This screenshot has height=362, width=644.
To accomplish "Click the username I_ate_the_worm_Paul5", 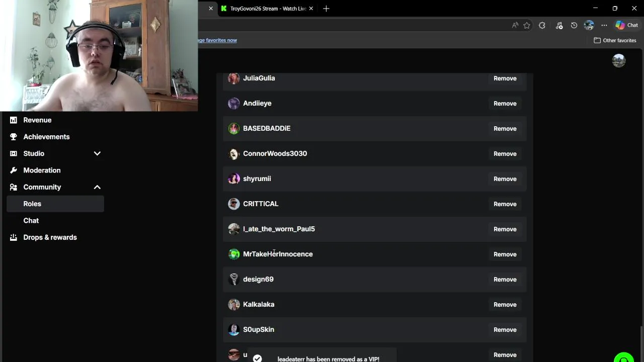I will click(x=279, y=229).
